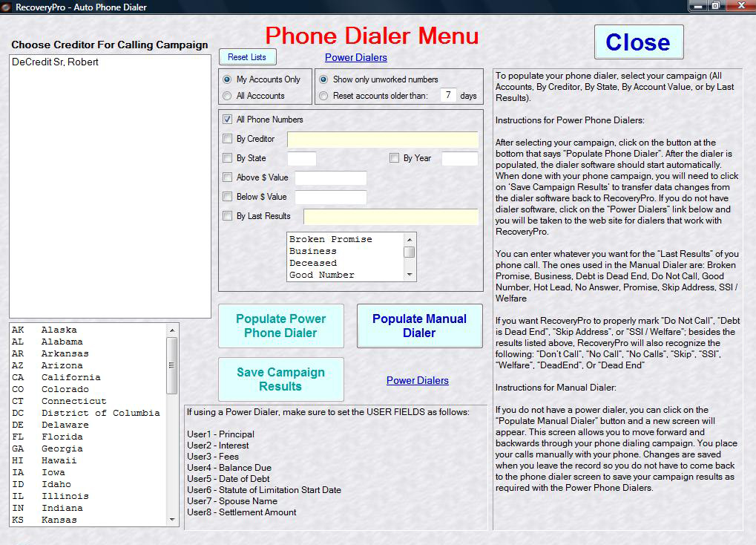Select Business in results list

click(x=345, y=251)
